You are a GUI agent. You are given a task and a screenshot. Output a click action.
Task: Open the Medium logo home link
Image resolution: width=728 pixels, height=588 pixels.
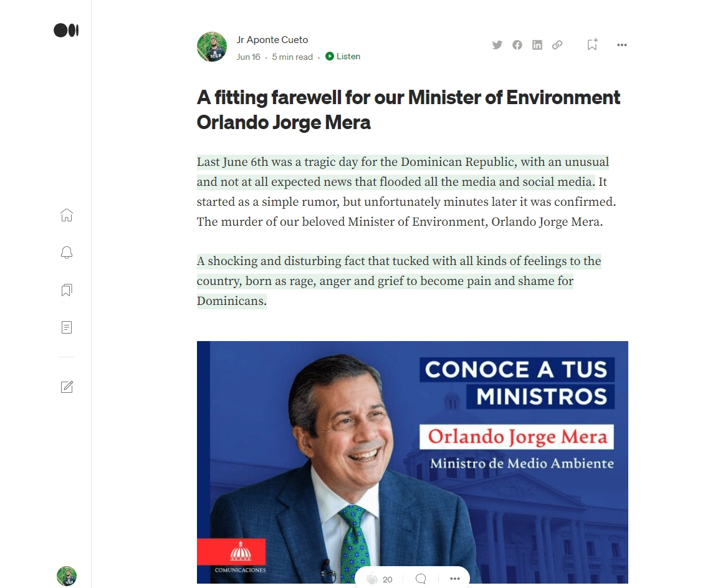pos(66,30)
